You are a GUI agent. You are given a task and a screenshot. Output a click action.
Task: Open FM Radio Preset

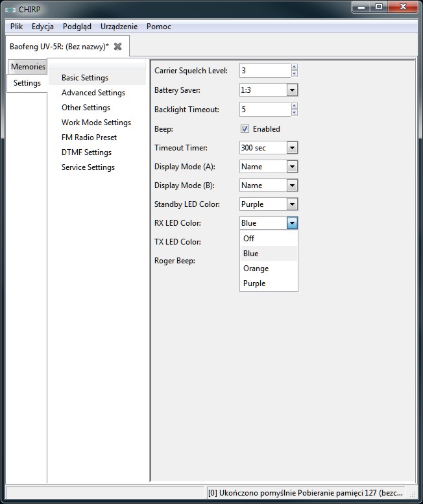point(97,138)
